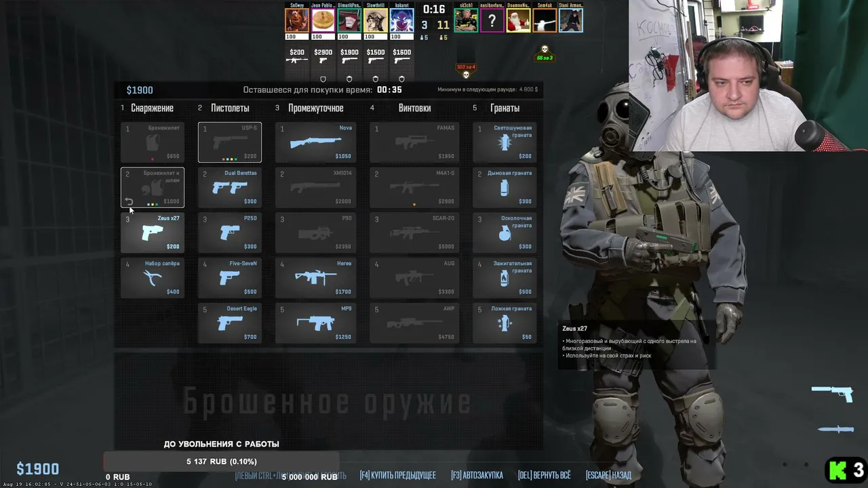Viewport: 868px width, 488px height.
Task: Click the streamer webcam overlay
Action: (748, 75)
